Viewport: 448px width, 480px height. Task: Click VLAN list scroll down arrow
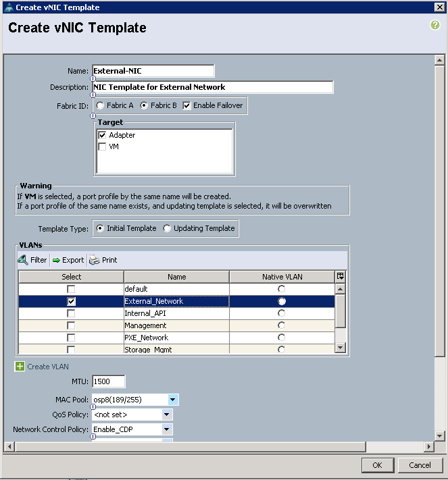tap(340, 348)
